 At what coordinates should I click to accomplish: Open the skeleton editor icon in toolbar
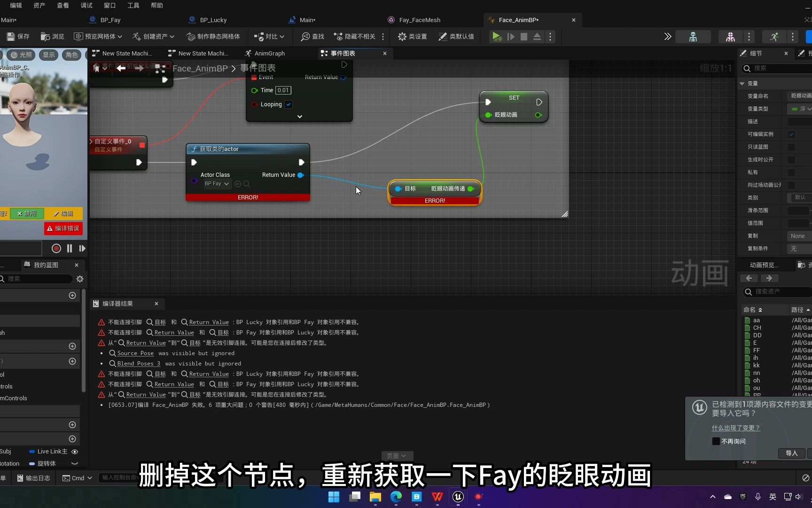pos(693,36)
